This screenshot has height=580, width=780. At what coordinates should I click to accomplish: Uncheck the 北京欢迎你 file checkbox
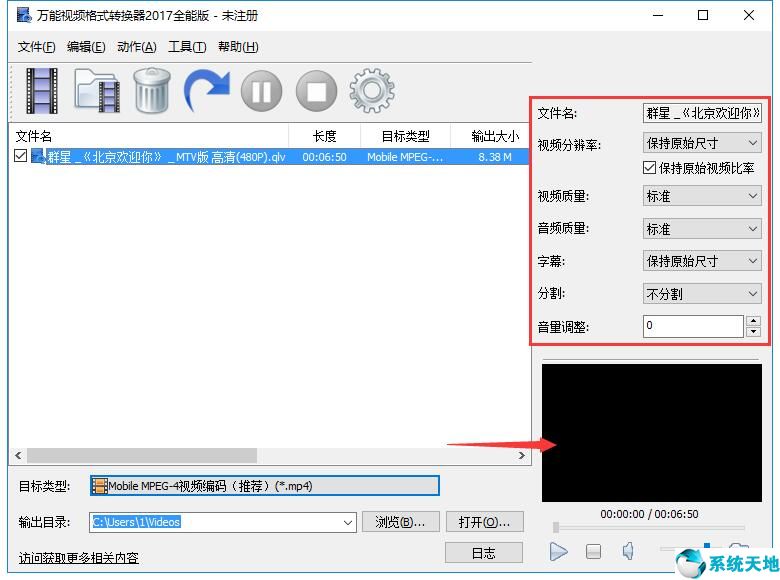[21, 156]
